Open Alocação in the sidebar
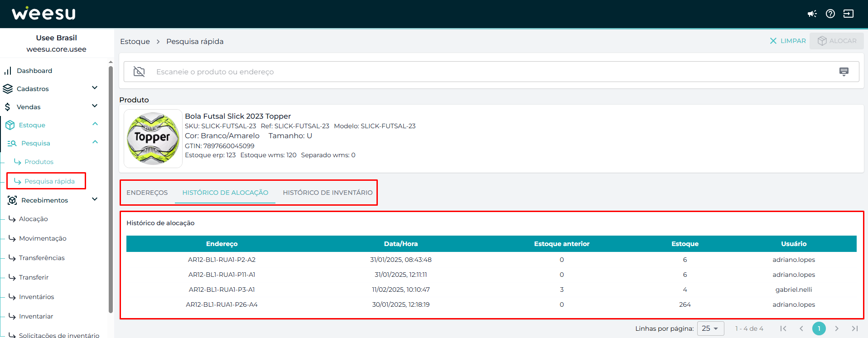Image resolution: width=868 pixels, height=338 pixels. 33,219
